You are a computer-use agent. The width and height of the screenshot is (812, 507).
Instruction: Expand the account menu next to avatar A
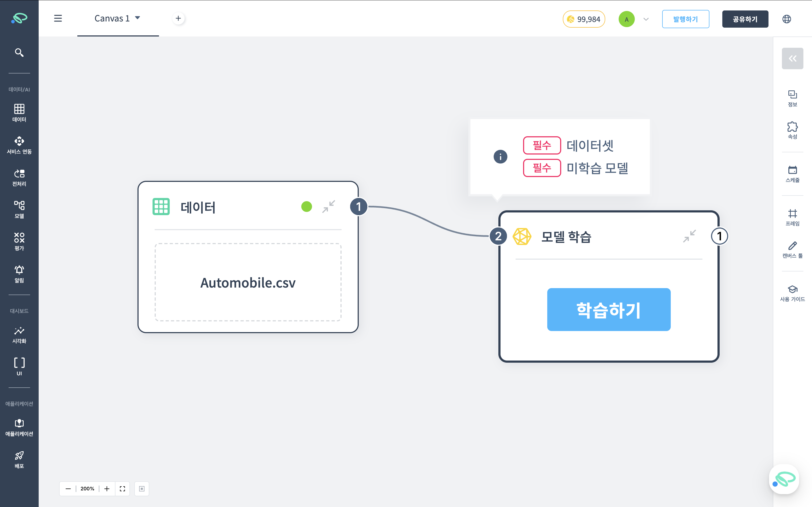click(x=646, y=19)
